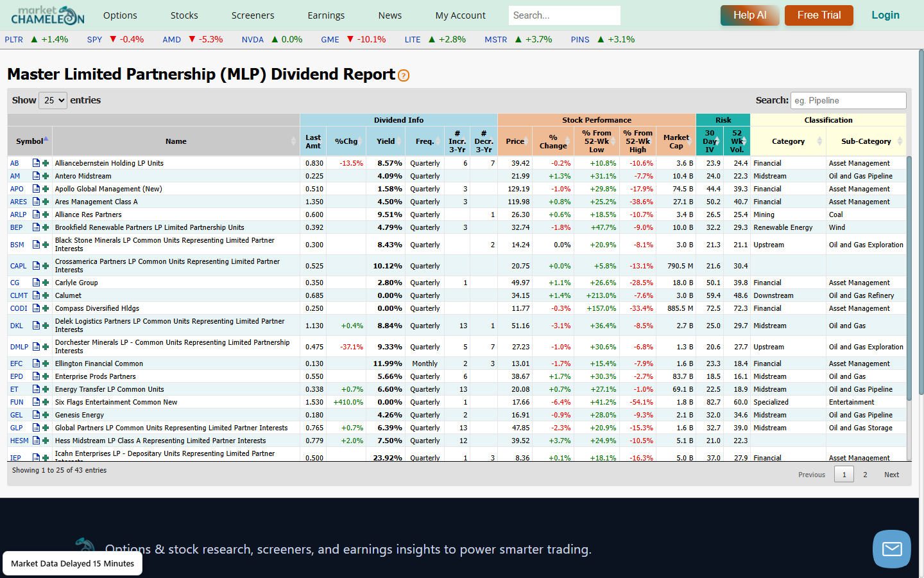Sort by the Sub-Category column header
Viewport: 924px width, 578px height.
tap(866, 141)
